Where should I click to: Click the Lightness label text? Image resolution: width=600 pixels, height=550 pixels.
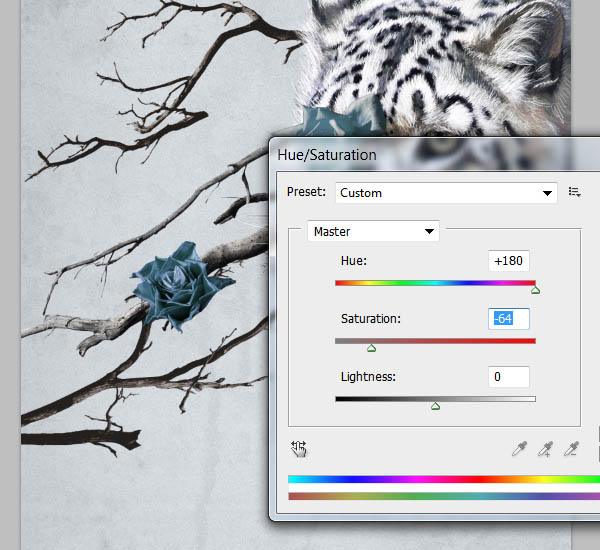(x=368, y=377)
